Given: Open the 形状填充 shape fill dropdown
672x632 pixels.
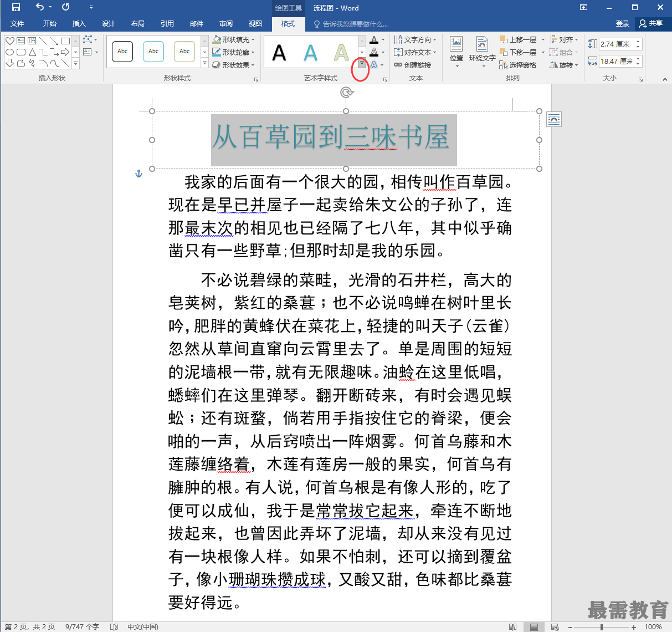Looking at the screenshot, I should tap(233, 40).
